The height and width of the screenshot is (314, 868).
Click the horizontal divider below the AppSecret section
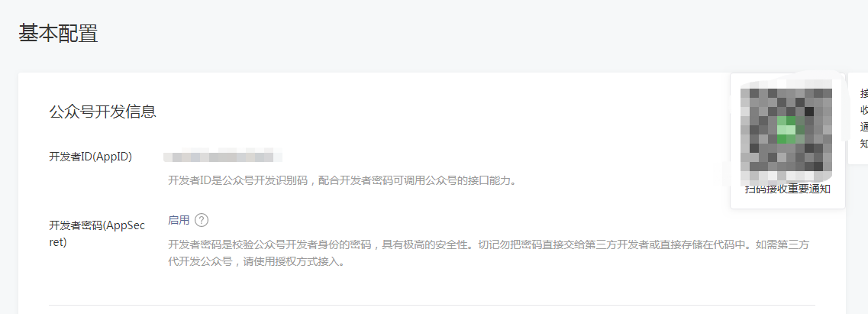point(432,305)
